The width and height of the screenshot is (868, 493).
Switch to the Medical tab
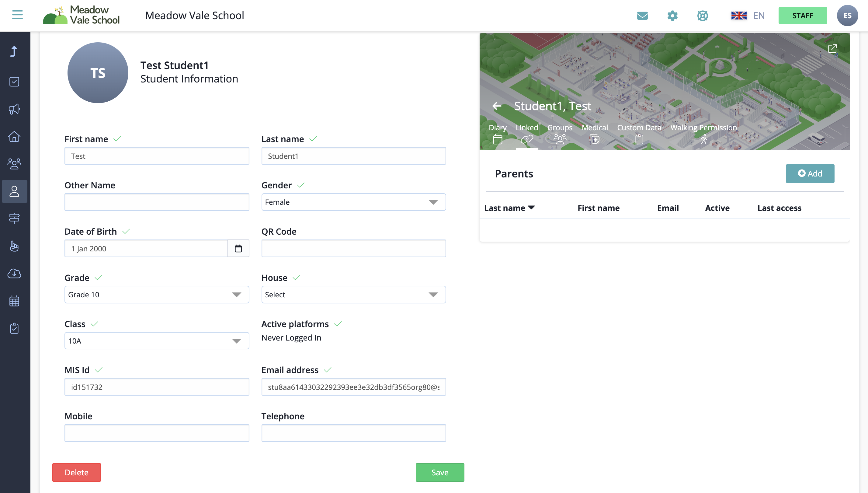[594, 133]
